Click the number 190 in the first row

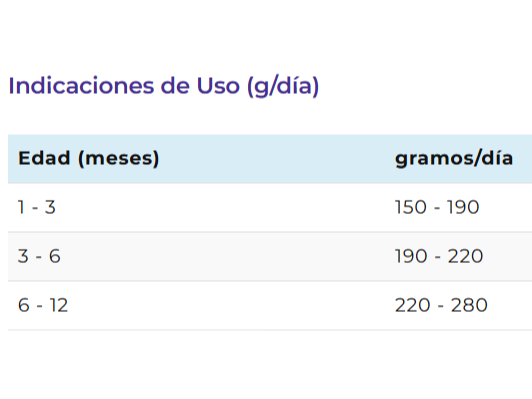[x=463, y=207]
